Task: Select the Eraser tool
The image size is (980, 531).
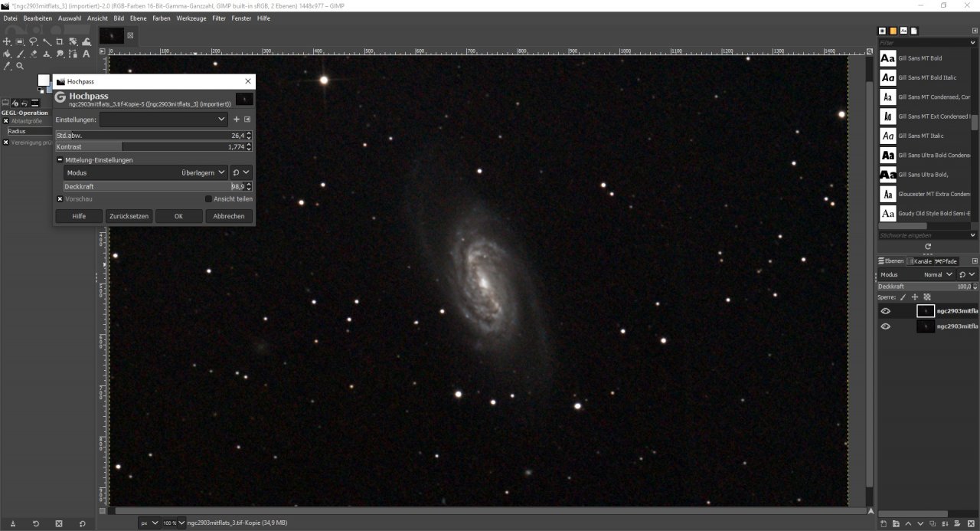Action: click(x=34, y=54)
